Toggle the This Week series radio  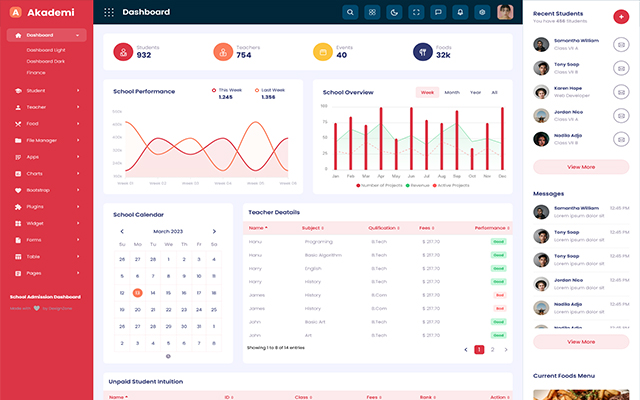[214, 90]
